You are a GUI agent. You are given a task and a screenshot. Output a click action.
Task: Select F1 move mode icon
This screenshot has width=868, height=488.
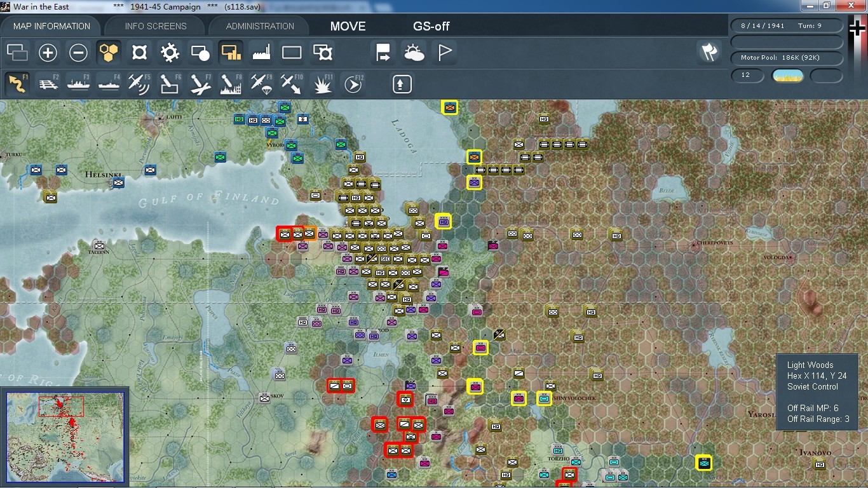17,84
